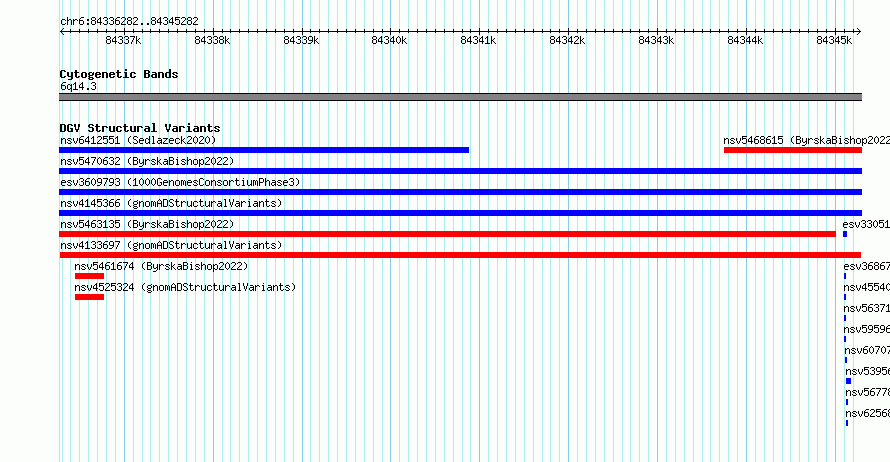Click the esv3609793 (1000GenomesConsortiumPhase3) label
This screenshot has height=462, width=890.
(x=180, y=182)
